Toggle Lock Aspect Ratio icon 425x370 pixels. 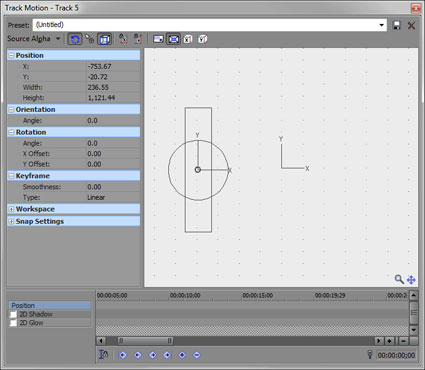coord(158,39)
